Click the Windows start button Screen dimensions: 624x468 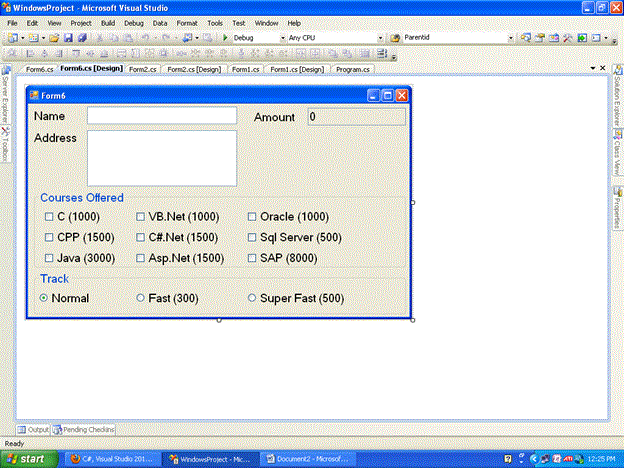[x=29, y=459]
